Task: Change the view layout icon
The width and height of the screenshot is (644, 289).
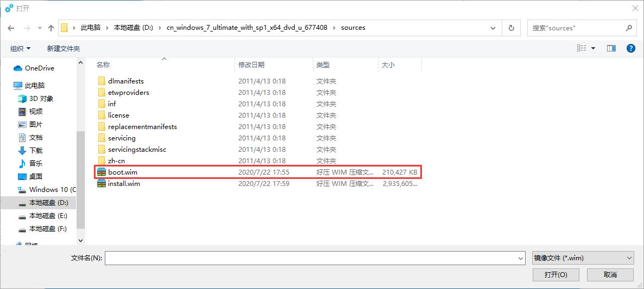Action: pyautogui.click(x=582, y=48)
